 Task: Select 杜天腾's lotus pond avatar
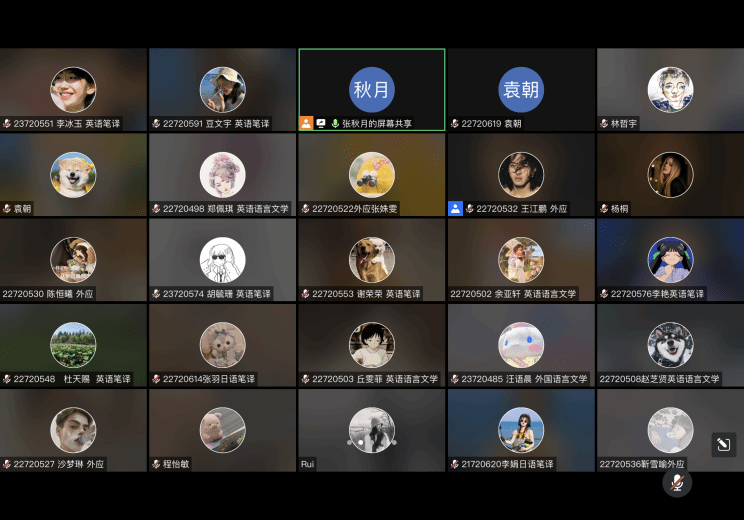click(x=73, y=344)
